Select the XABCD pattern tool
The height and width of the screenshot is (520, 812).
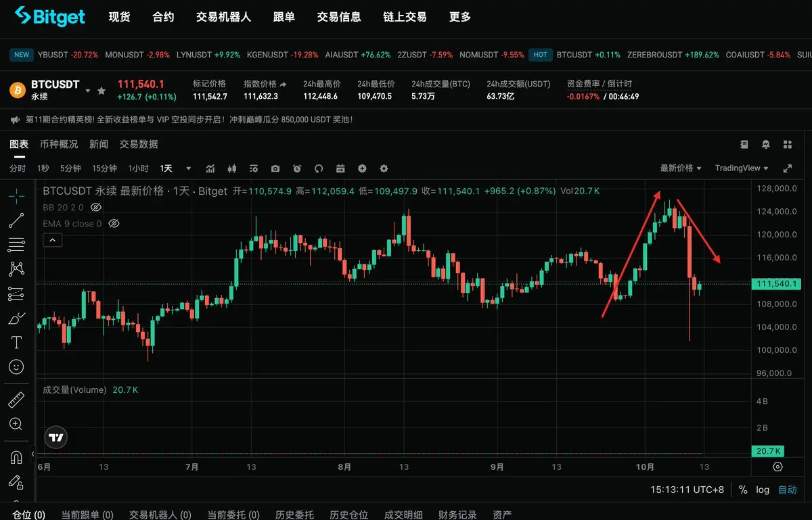[16, 269]
